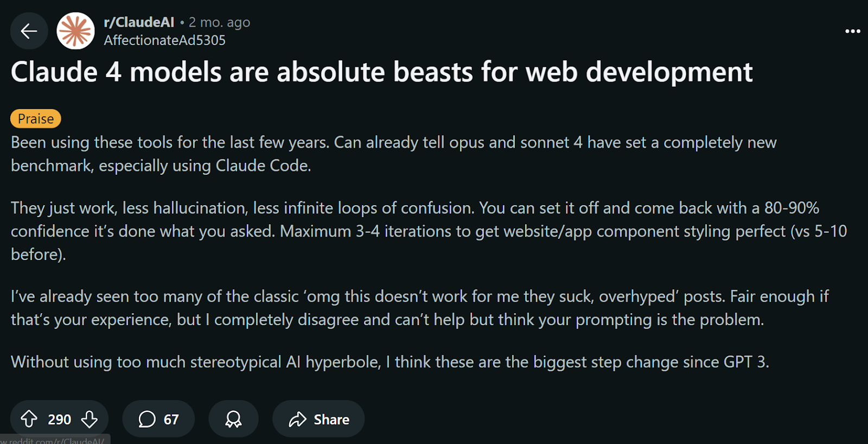
Task: Click the paragraph starting 'I've already seen'
Action: 420,308
